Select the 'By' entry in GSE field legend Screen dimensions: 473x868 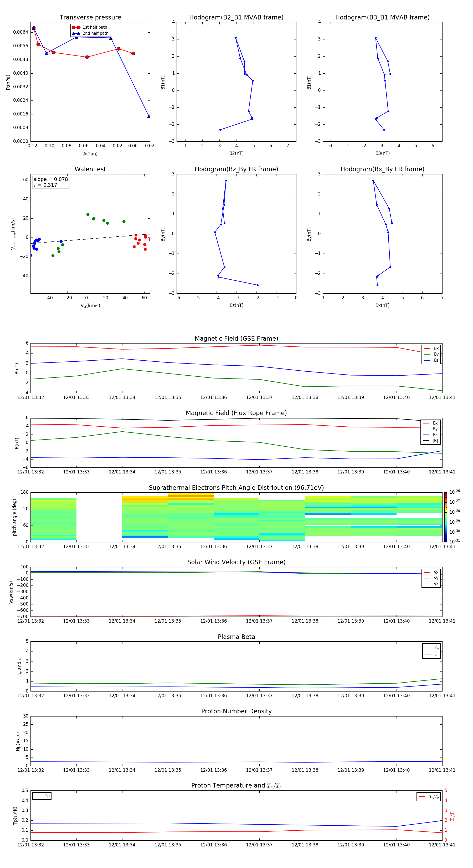(x=431, y=355)
